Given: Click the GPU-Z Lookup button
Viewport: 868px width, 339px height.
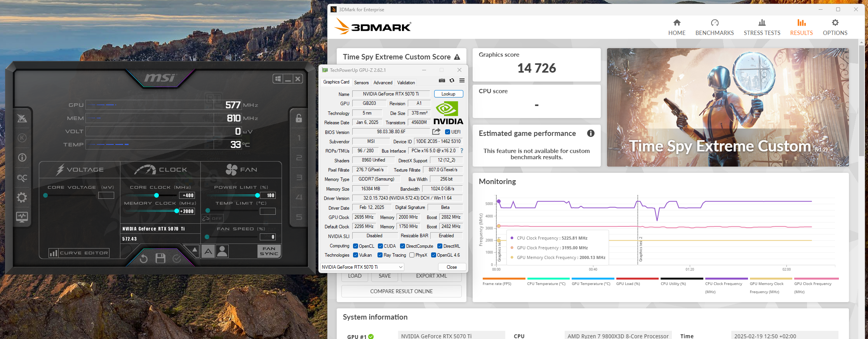Looking at the screenshot, I should [x=448, y=94].
